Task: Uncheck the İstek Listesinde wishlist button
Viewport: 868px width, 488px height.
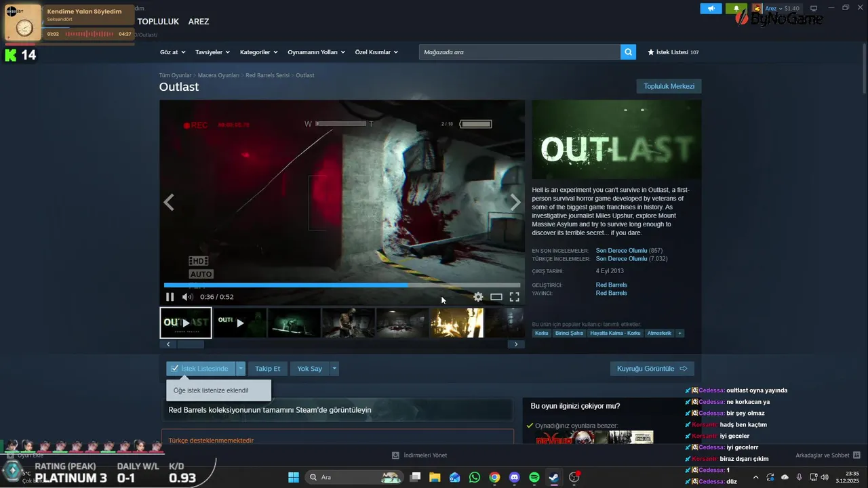Action: click(201, 369)
